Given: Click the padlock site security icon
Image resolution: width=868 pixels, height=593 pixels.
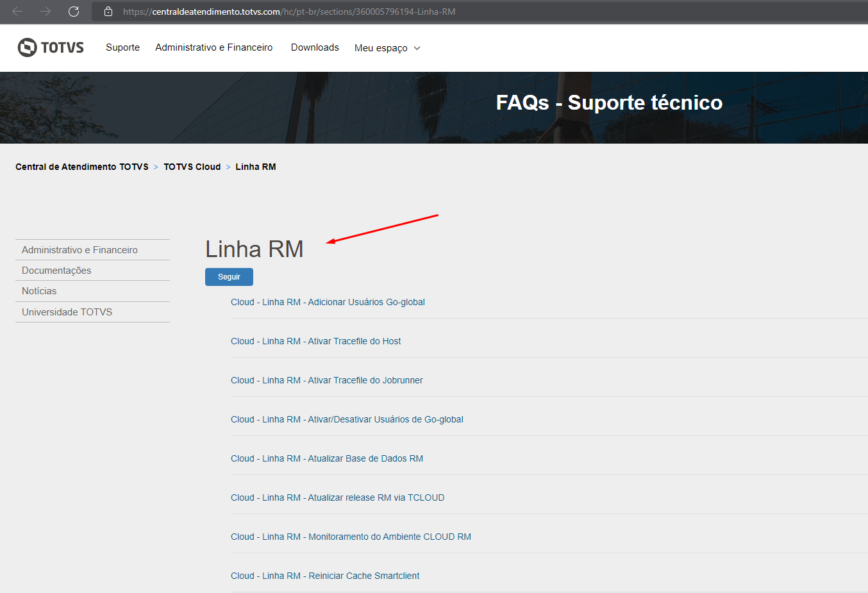Looking at the screenshot, I should tap(108, 12).
